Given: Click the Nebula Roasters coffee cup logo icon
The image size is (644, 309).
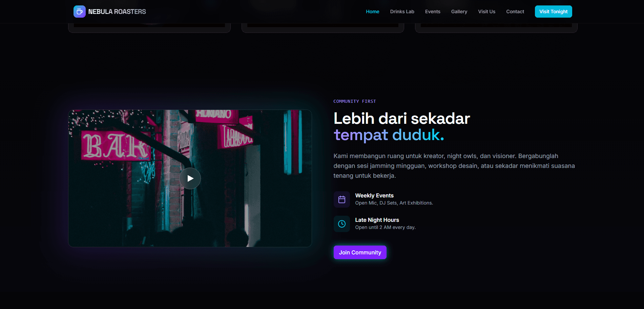Looking at the screenshot, I should pos(79,12).
